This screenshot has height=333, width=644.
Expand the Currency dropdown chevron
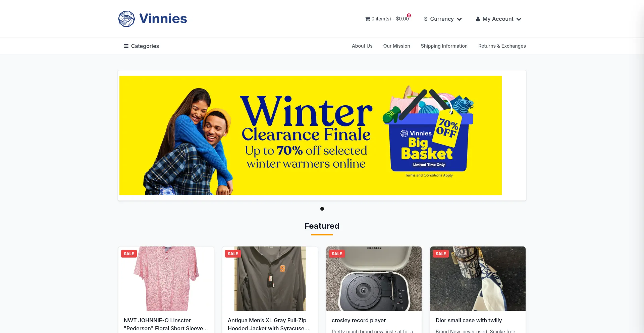pyautogui.click(x=460, y=19)
